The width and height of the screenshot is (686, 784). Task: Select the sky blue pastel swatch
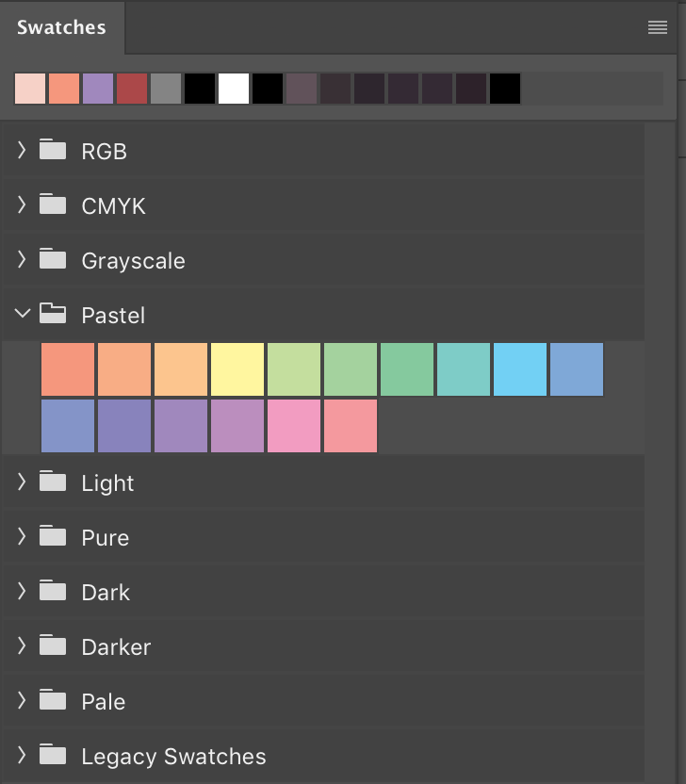(x=520, y=368)
